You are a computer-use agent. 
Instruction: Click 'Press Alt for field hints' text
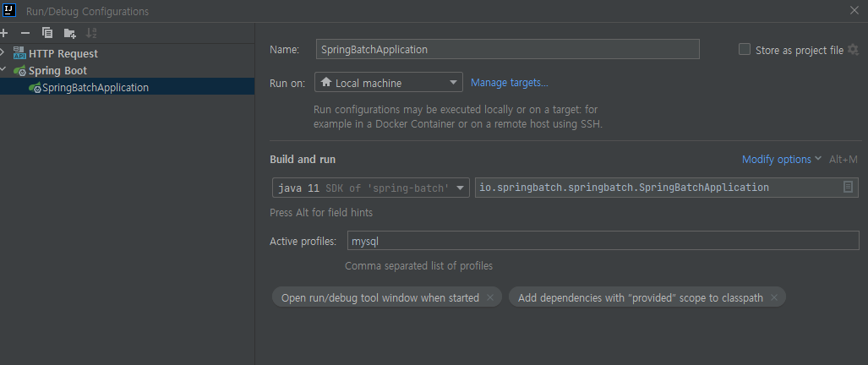point(321,212)
